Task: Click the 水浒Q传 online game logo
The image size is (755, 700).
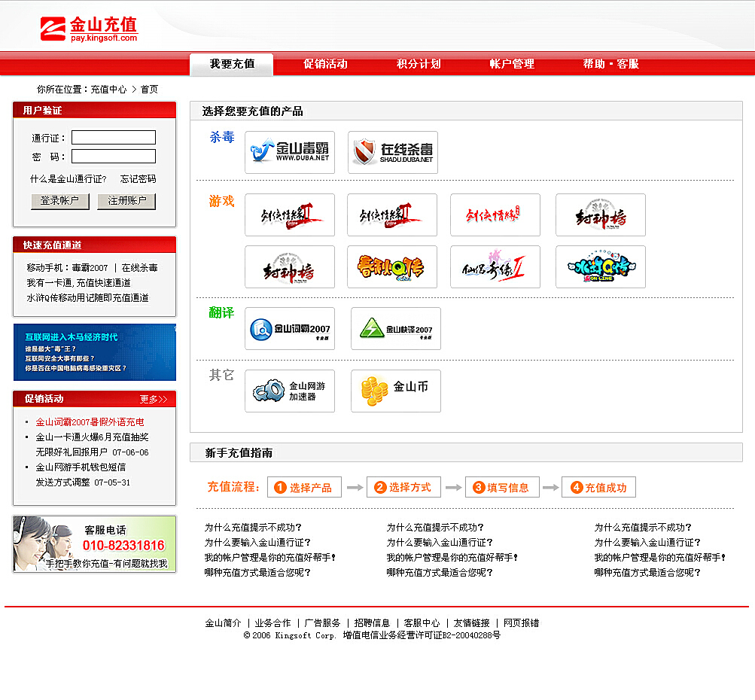Action: click(600, 266)
